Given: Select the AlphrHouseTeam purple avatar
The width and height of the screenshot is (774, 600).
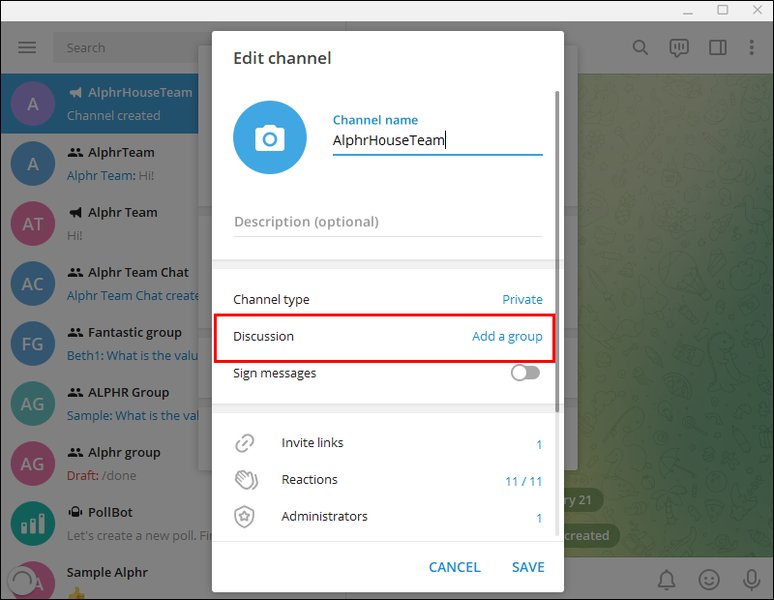Looking at the screenshot, I should (x=33, y=104).
